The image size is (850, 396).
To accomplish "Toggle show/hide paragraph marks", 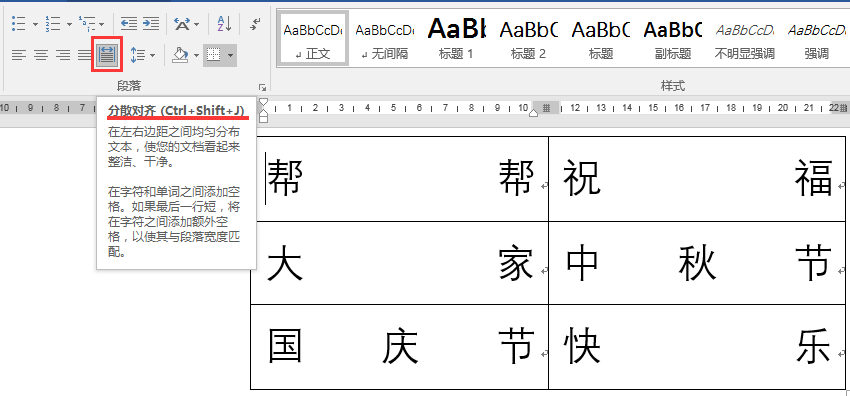I will [x=256, y=23].
